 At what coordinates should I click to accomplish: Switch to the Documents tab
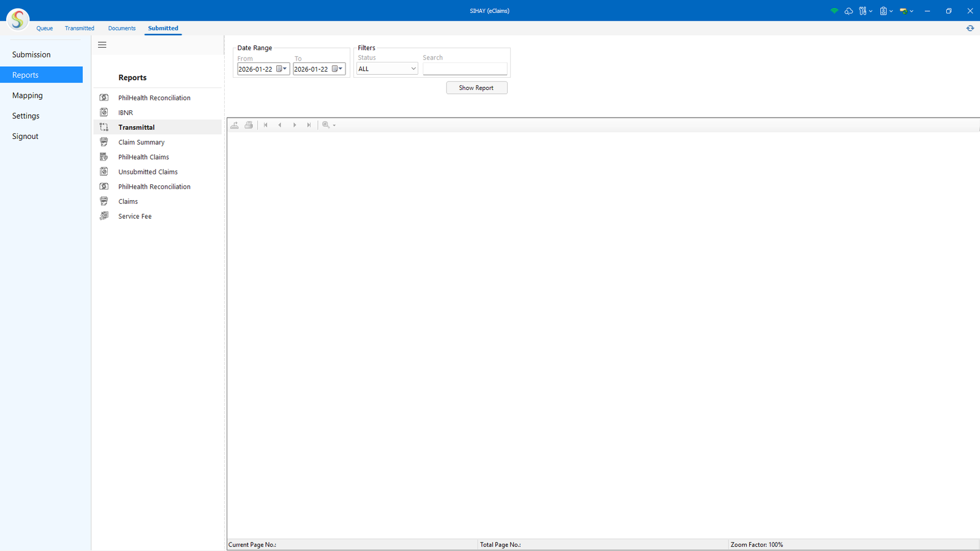122,28
